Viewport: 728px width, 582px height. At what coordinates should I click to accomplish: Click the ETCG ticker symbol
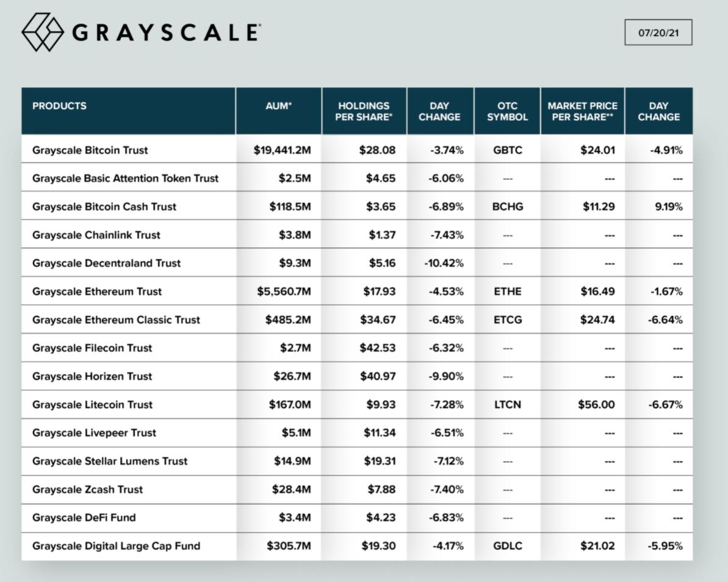507,320
